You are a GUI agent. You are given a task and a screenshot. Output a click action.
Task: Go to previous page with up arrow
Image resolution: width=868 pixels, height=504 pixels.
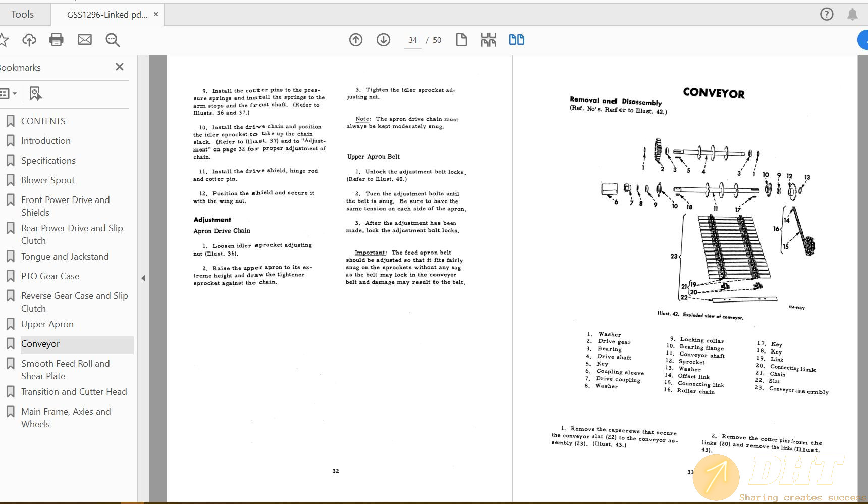tap(356, 40)
